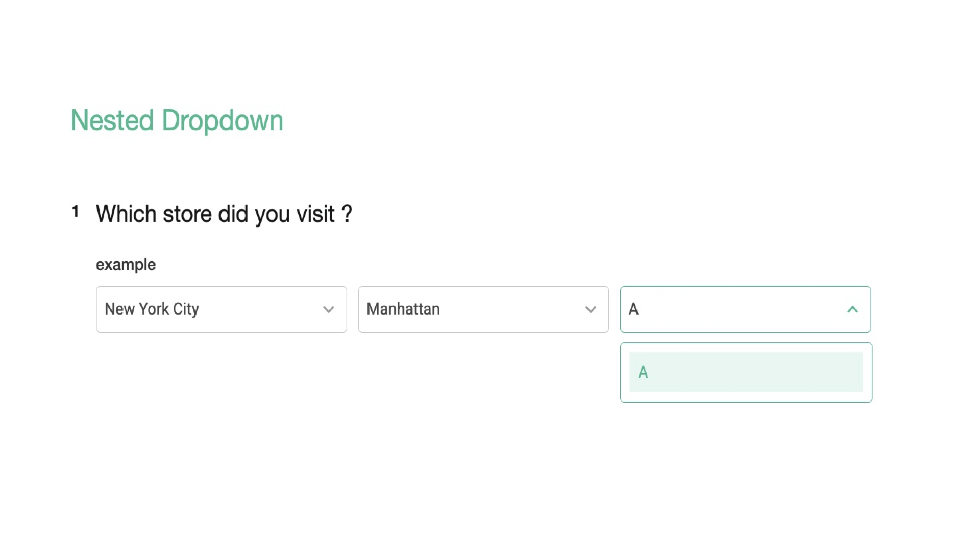Click the letter A in the highlighted option
Screen dimensions: 980x551
click(643, 372)
